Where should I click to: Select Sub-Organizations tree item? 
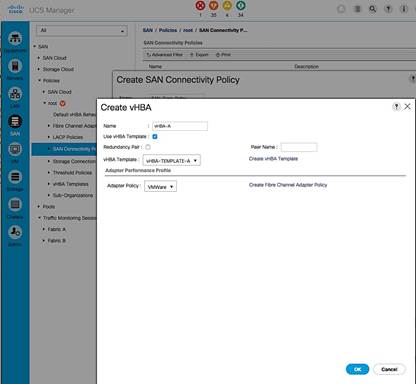[73, 195]
